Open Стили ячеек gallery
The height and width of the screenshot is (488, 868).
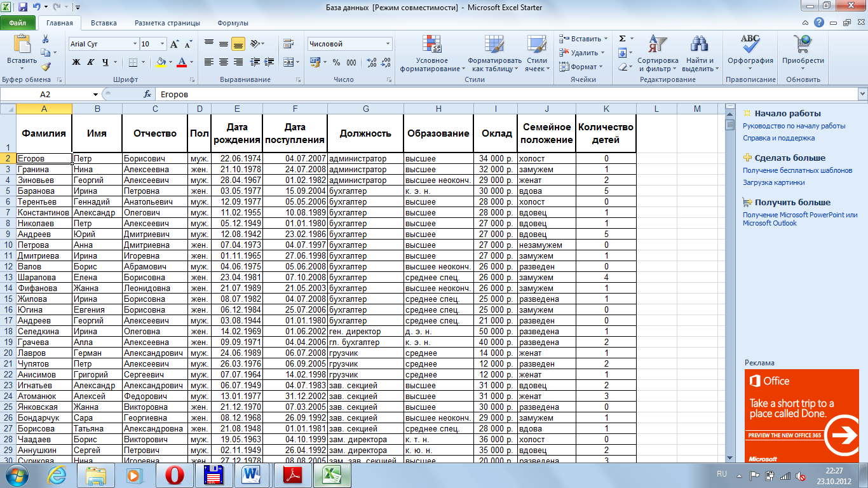tap(537, 53)
